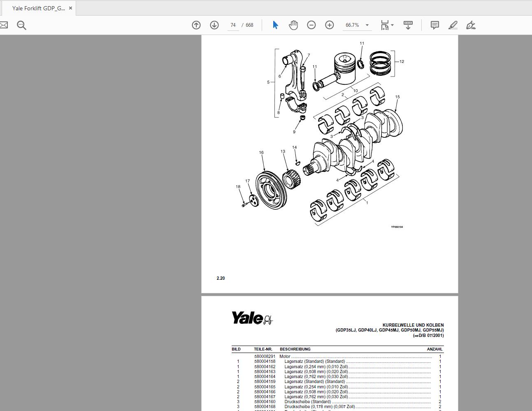Click model list line GDP35LJ, GDP40LJ

(x=390, y=330)
